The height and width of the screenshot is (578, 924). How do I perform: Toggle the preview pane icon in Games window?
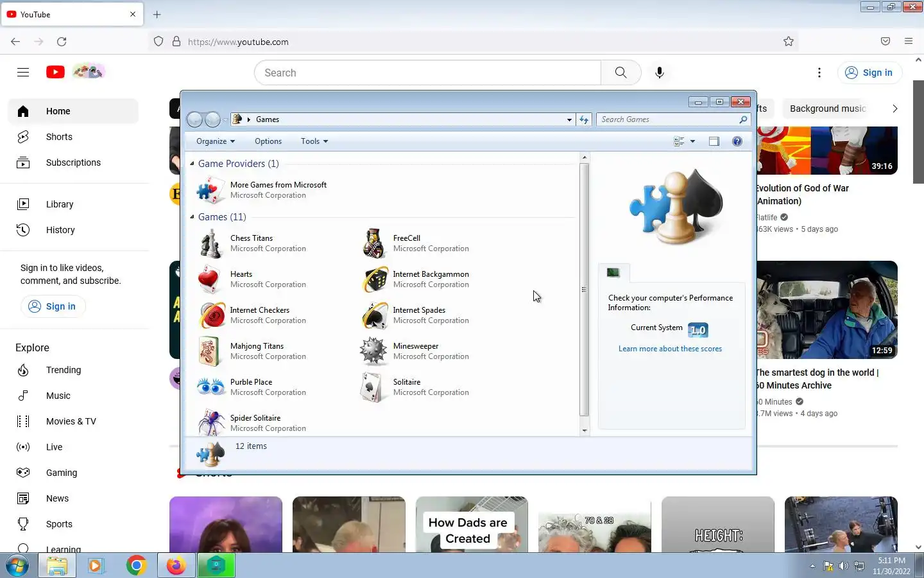(714, 141)
